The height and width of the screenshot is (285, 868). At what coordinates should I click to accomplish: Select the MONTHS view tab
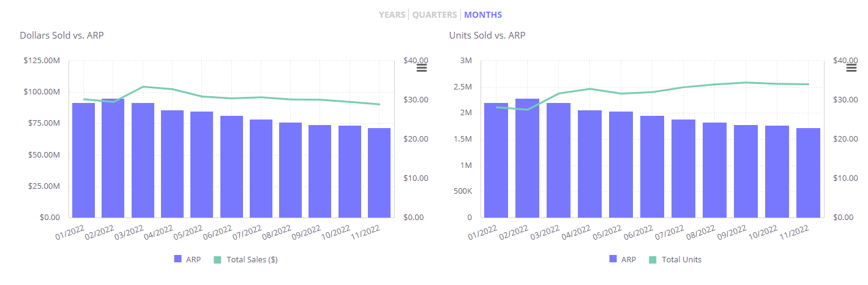point(483,15)
